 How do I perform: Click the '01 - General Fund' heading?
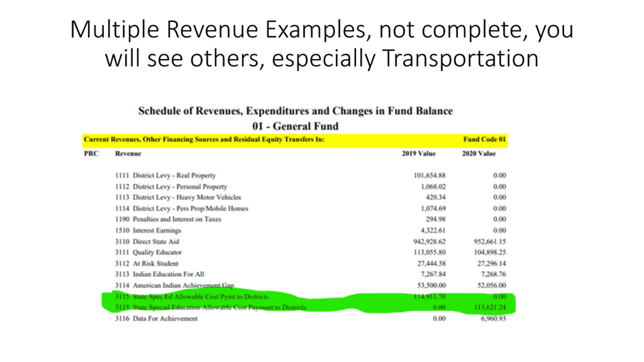point(296,126)
